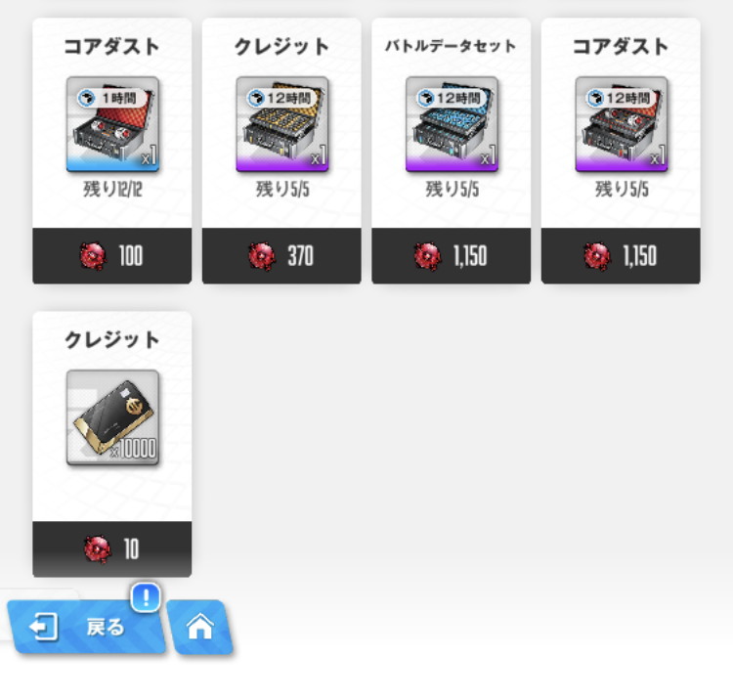Click the bottom-row クレジット card title

112,339
